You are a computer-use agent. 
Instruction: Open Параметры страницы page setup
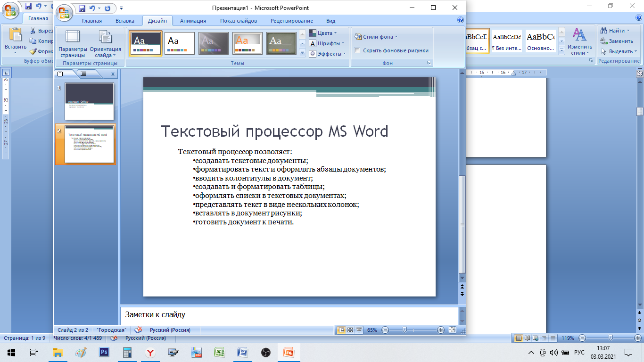73,44
